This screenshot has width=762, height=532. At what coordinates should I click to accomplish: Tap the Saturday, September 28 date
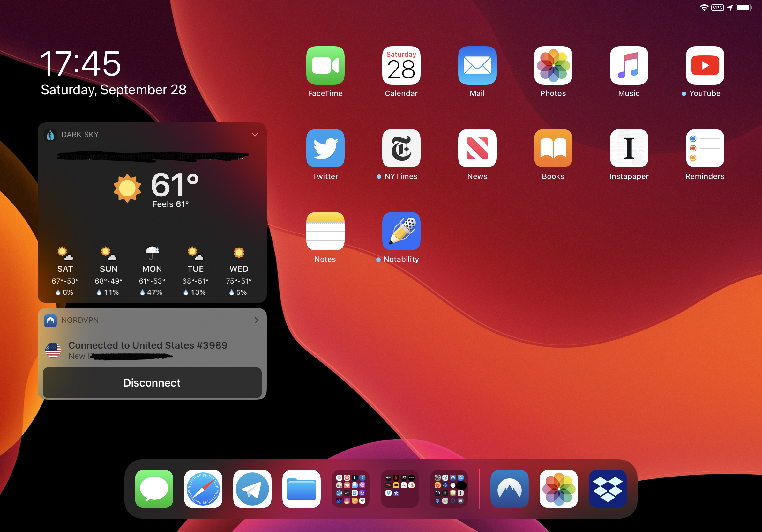pyautogui.click(x=114, y=90)
